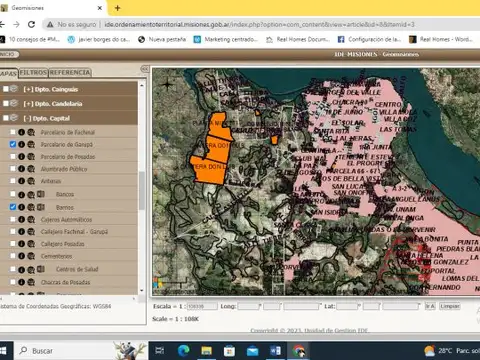The height and width of the screenshot is (360, 480).
Task: Click search icon for Parcelario de Garupá
Action: pos(31,144)
